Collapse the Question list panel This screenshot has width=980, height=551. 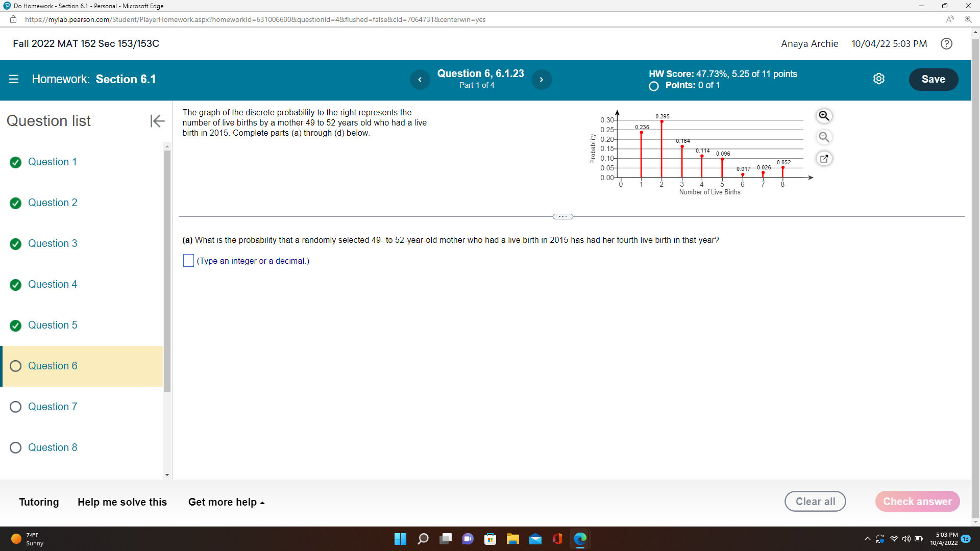[157, 121]
